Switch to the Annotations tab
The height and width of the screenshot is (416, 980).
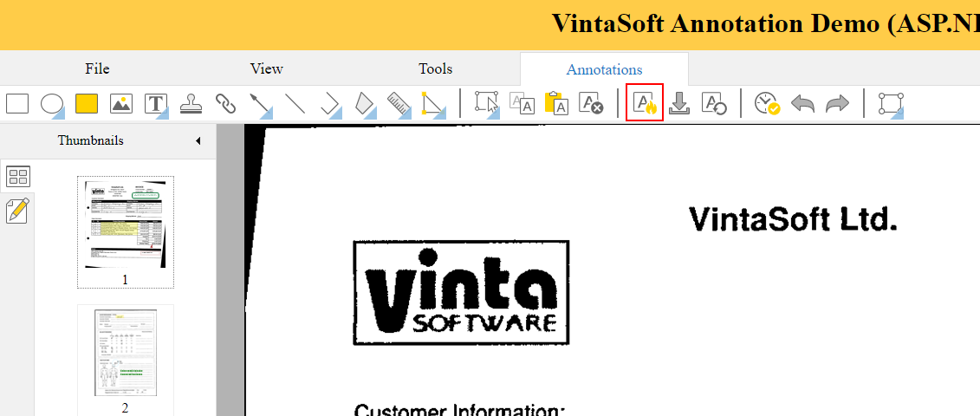tap(604, 69)
